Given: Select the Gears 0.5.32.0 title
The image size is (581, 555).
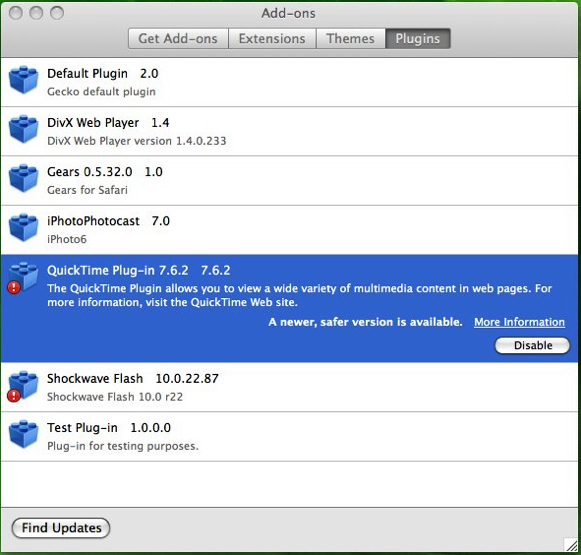Looking at the screenshot, I should pyautogui.click(x=105, y=172).
